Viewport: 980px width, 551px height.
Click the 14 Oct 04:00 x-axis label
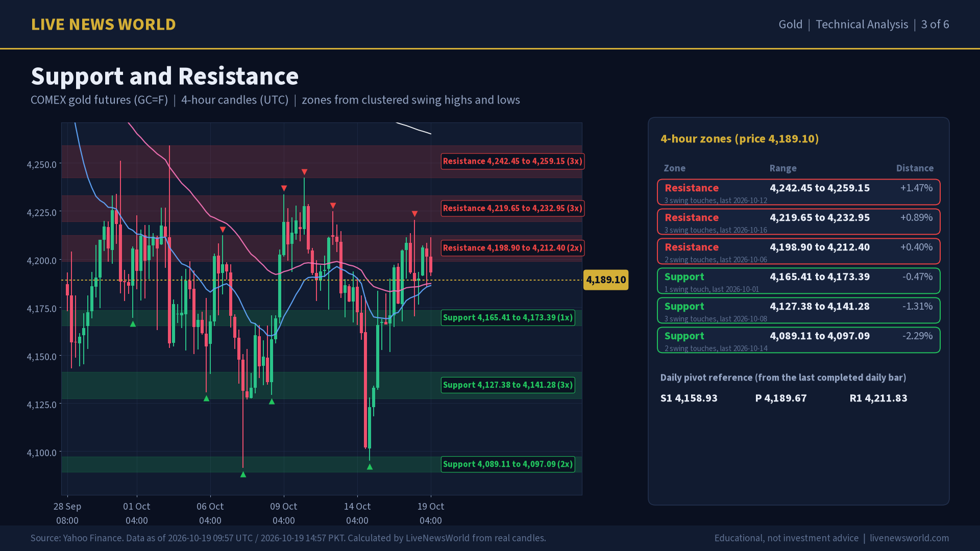tap(357, 513)
